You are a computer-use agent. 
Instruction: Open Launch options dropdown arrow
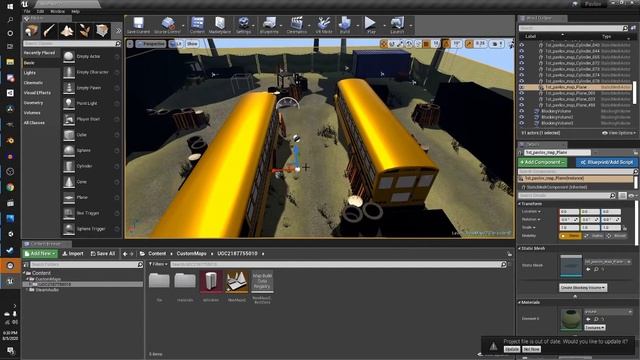[x=411, y=26]
